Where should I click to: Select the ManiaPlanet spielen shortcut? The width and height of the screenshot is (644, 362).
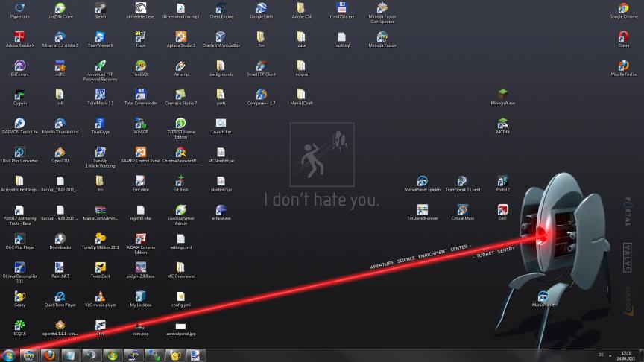pos(422,183)
